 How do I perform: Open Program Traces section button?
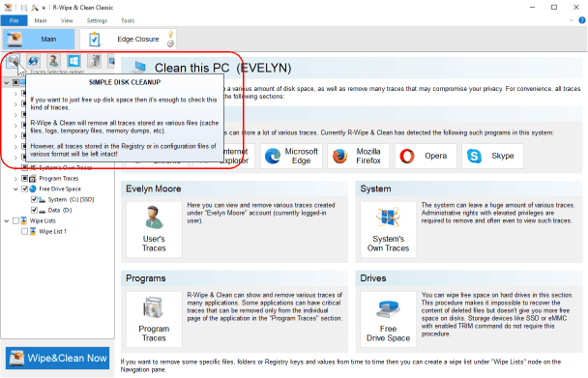154,319
